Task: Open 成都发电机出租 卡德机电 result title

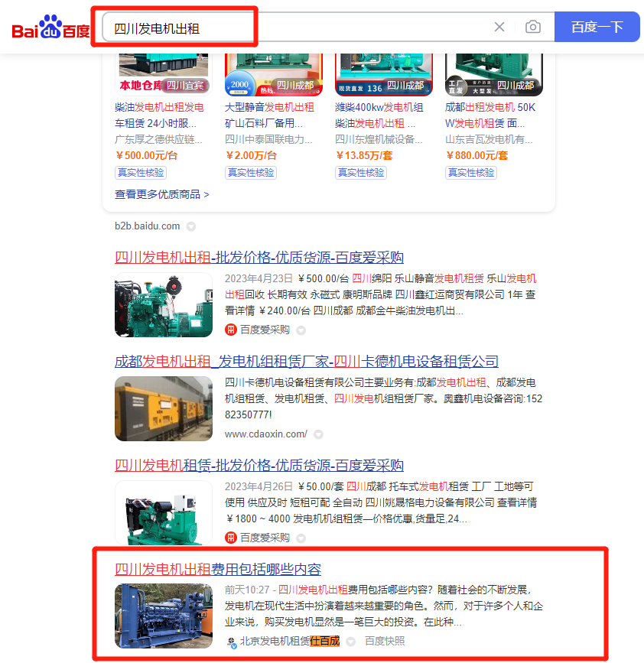Action: 306,362
